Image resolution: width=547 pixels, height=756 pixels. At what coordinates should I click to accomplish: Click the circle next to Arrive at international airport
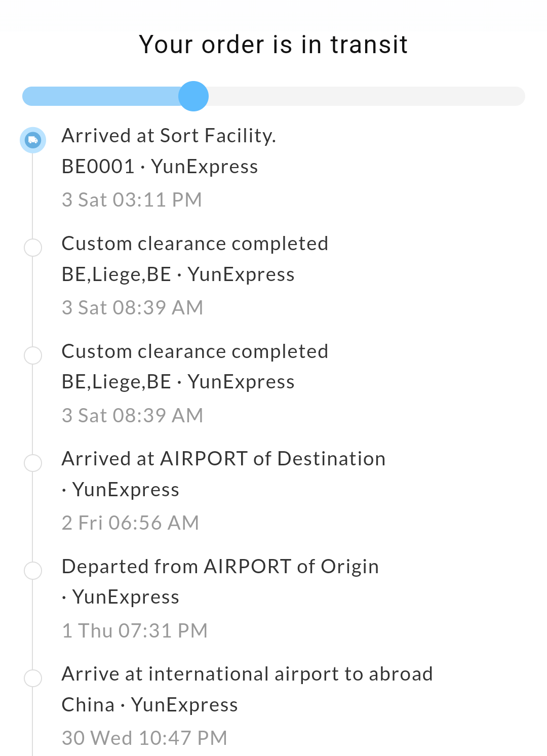[33, 678]
